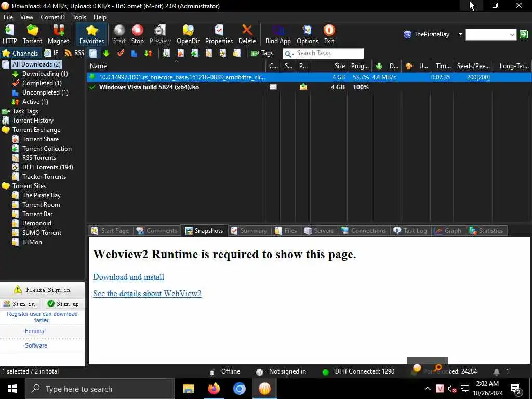Click See the details about WebView2
Image resolution: width=532 pixels, height=399 pixels.
[147, 294]
